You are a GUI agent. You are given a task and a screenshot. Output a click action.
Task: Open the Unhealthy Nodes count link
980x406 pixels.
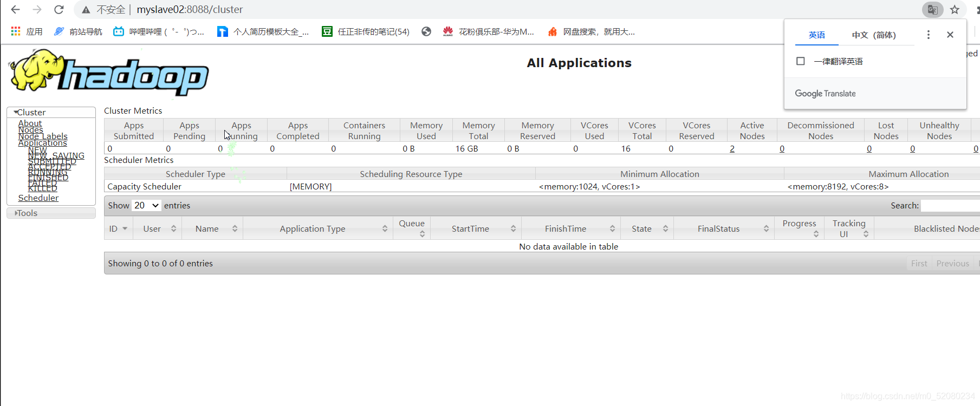(912, 149)
